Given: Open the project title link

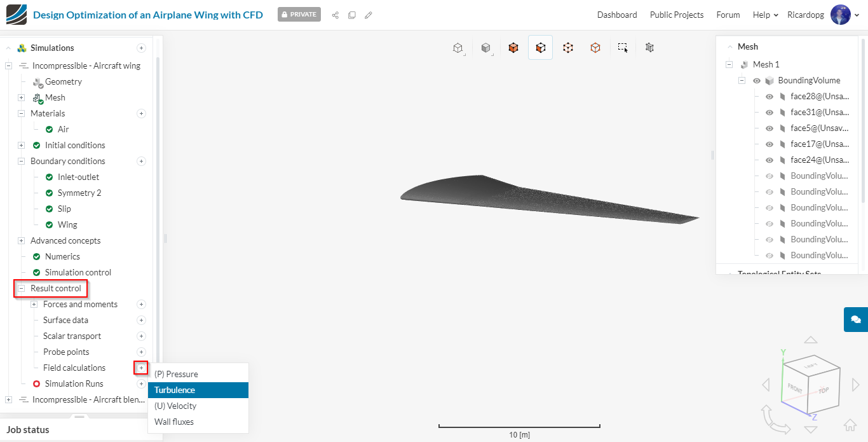Looking at the screenshot, I should point(148,15).
